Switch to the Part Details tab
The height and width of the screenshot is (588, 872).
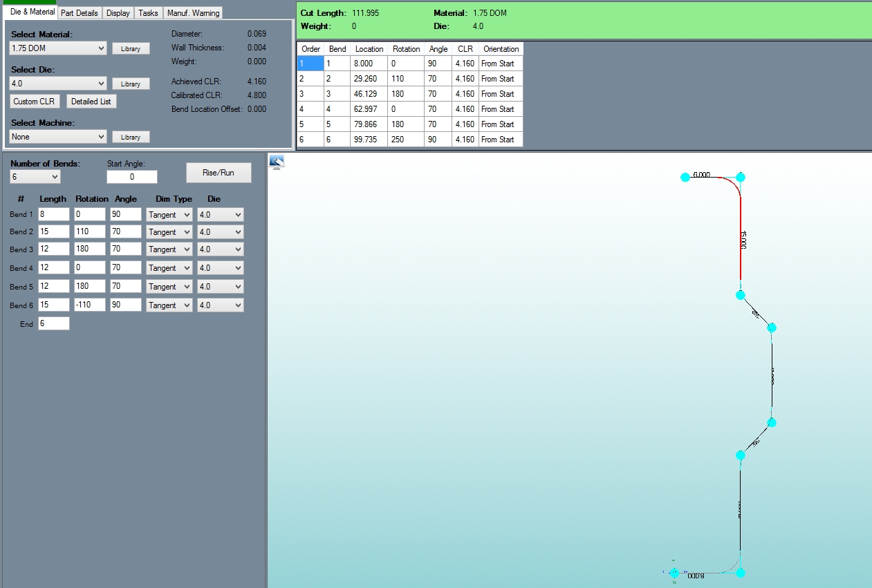(80, 13)
